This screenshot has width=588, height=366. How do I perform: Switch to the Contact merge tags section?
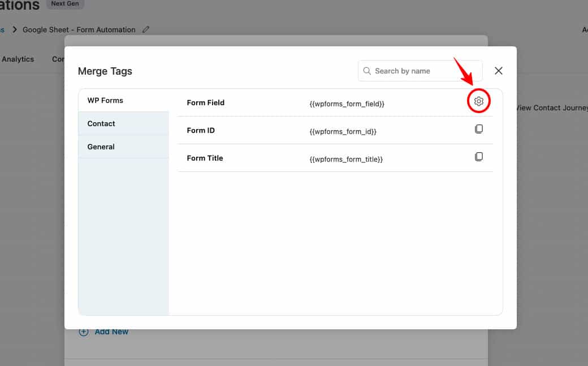pos(101,123)
